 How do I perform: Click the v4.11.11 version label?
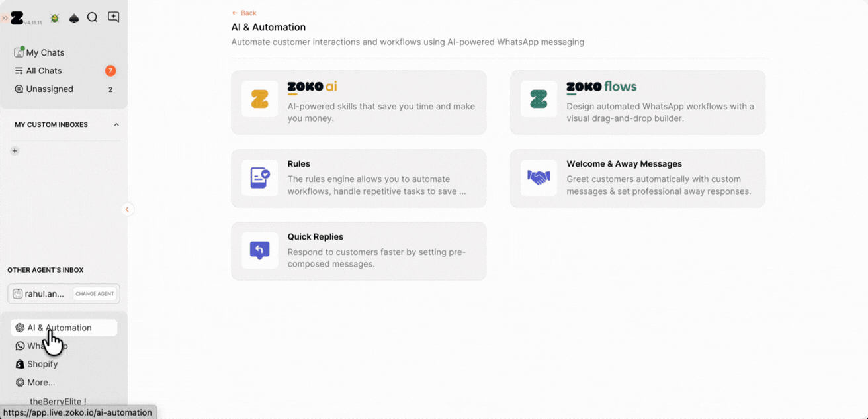(x=33, y=23)
